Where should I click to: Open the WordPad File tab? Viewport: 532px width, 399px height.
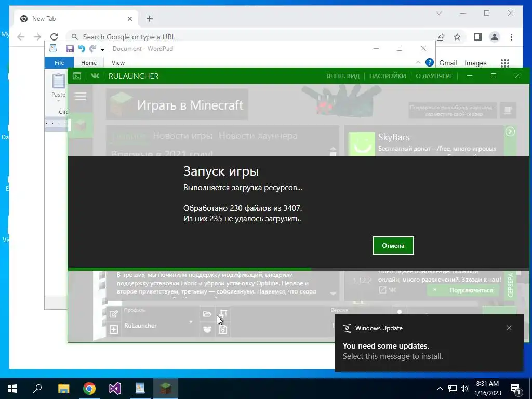[x=59, y=63]
